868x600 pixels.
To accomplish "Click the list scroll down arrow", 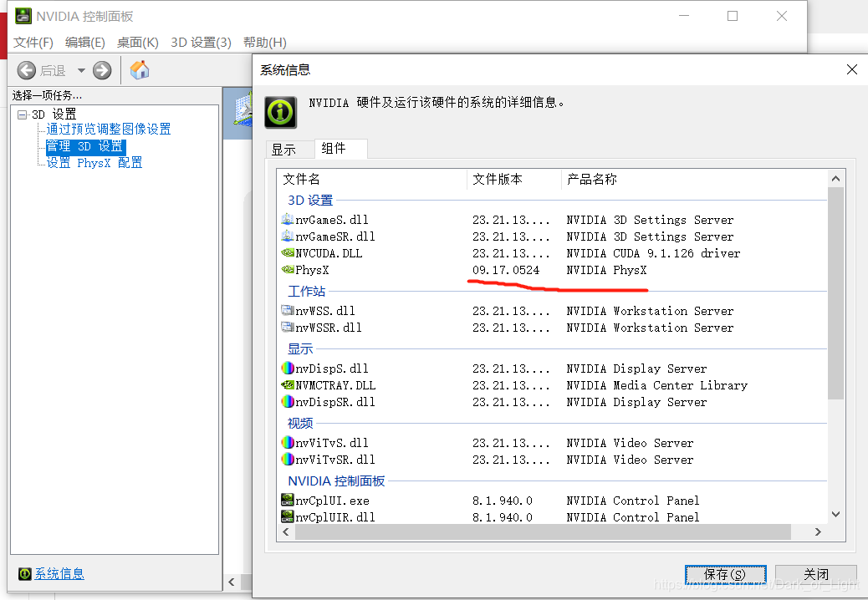I will 836,514.
